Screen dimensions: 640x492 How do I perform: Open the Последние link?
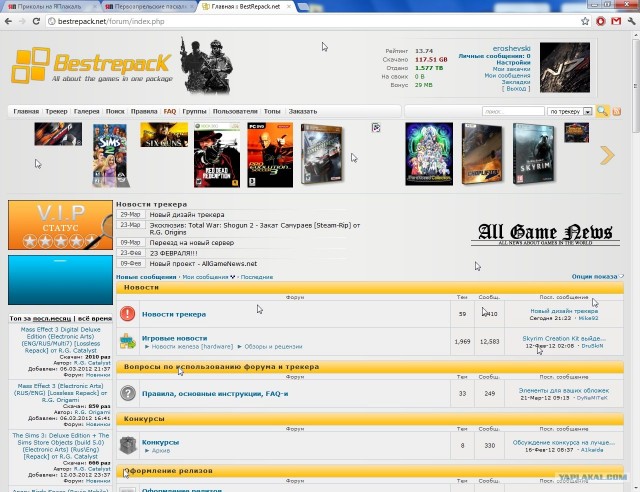pyautogui.click(x=257, y=277)
